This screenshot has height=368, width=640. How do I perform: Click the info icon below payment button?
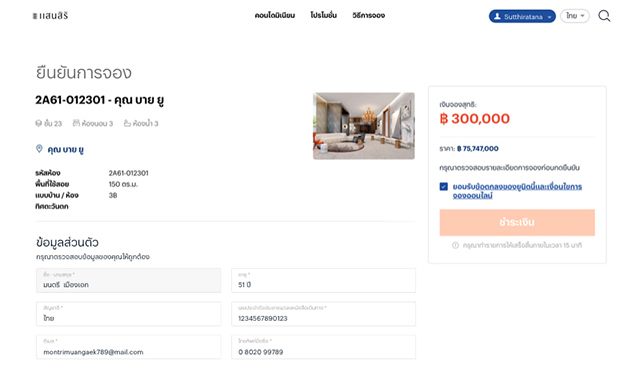click(x=455, y=245)
